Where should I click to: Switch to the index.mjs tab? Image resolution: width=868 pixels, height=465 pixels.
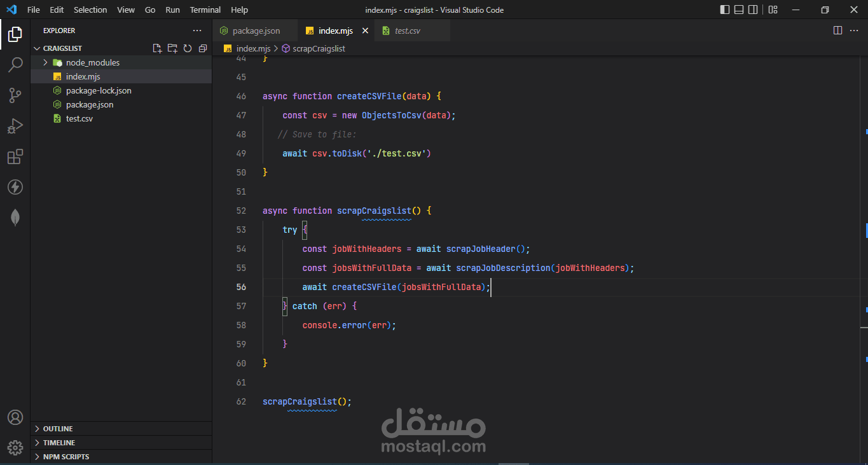(x=335, y=31)
